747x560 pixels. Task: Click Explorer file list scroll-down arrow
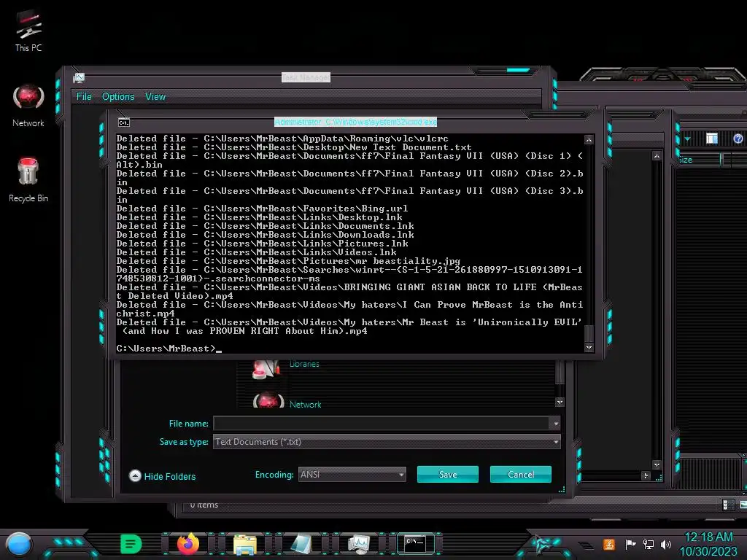point(657,464)
